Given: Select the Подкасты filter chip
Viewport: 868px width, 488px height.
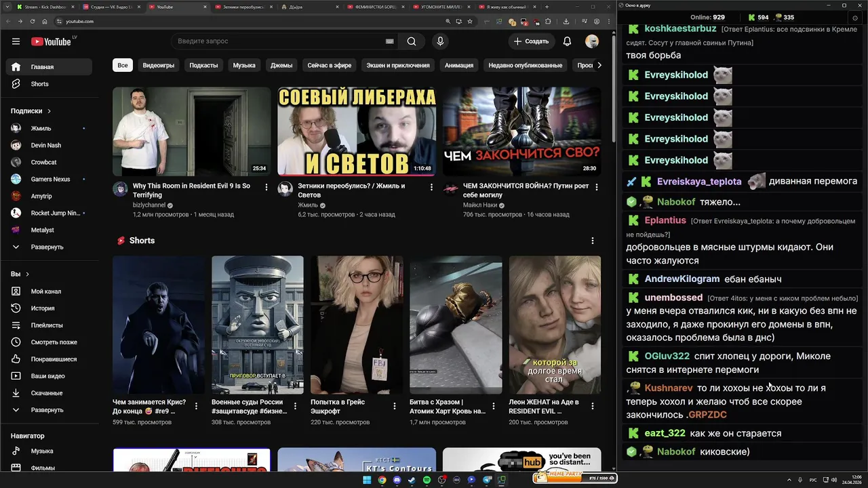Looking at the screenshot, I should 203,66.
